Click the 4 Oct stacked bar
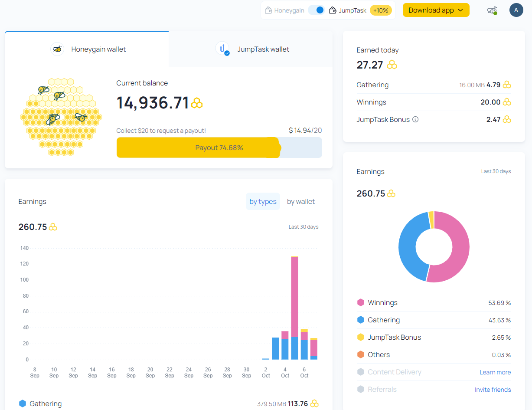 pyautogui.click(x=285, y=345)
